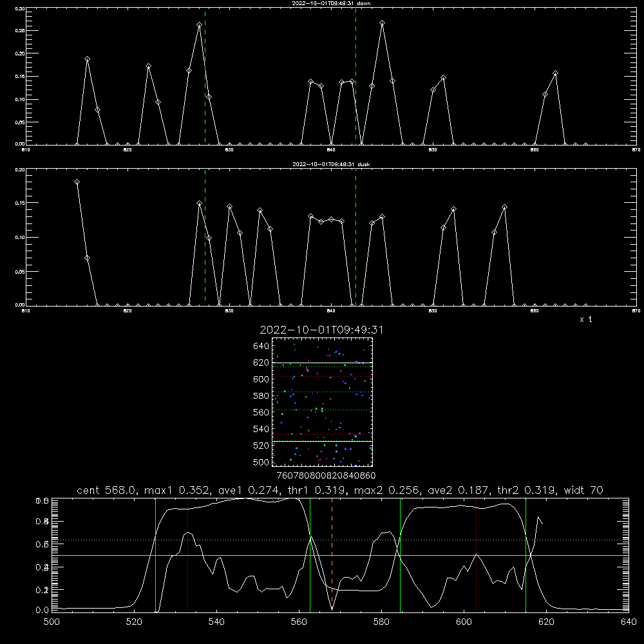Select the 600 x-axis label of bottom plot
Image resolution: width=644 pixels, height=644 pixels.
[x=464, y=622]
